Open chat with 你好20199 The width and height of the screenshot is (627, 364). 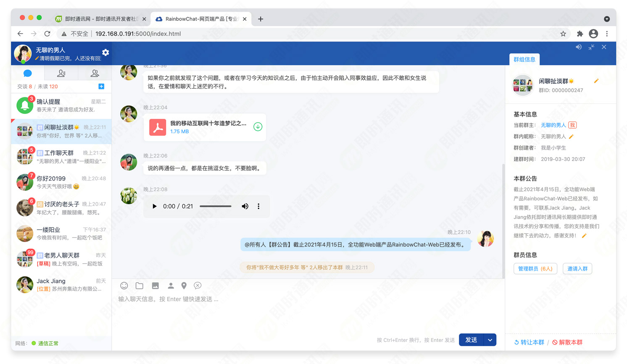[x=61, y=182]
